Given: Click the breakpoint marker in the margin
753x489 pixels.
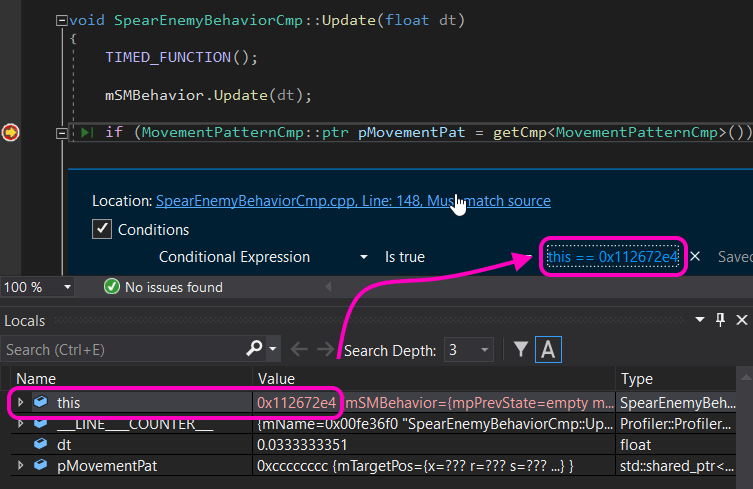Looking at the screenshot, I should 10,132.
